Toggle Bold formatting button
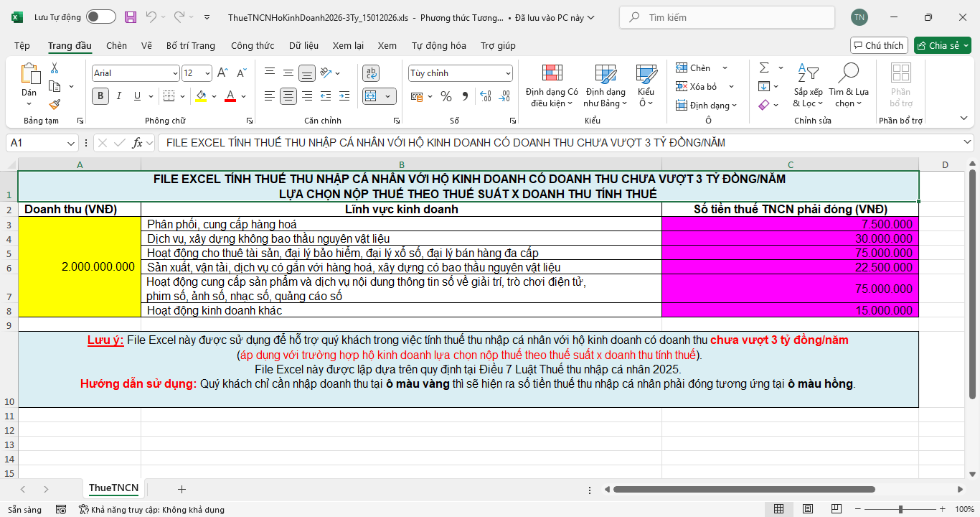The width and height of the screenshot is (980, 517). tap(100, 96)
